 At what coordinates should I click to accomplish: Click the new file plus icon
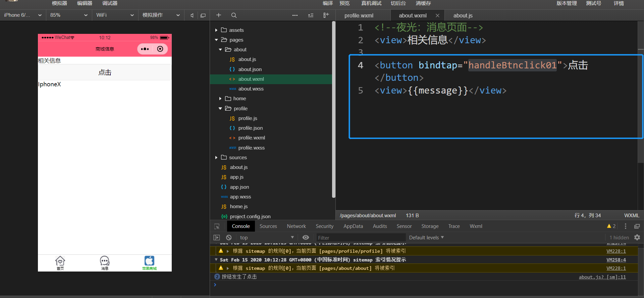coord(219,15)
